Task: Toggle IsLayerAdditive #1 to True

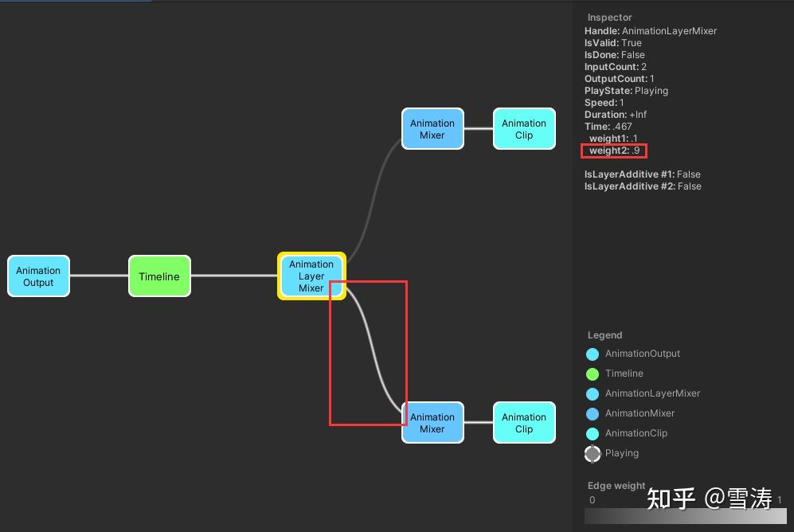Action: (641, 174)
